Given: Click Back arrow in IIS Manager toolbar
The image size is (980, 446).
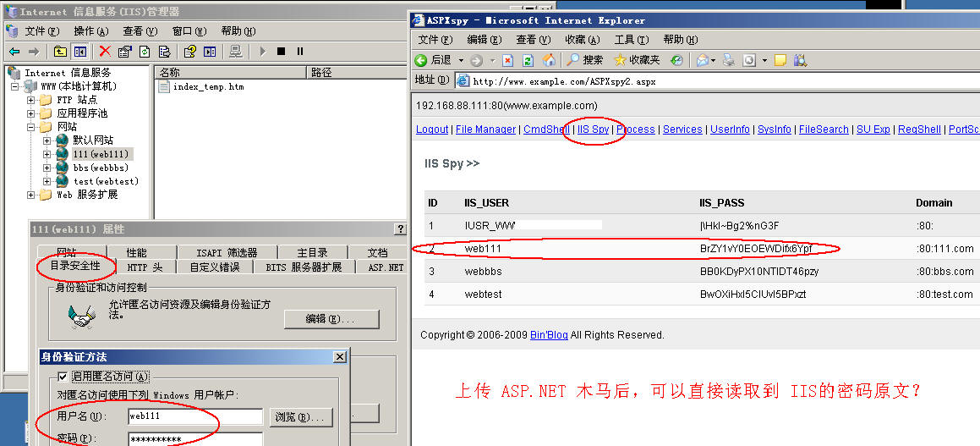Looking at the screenshot, I should pos(14,52).
